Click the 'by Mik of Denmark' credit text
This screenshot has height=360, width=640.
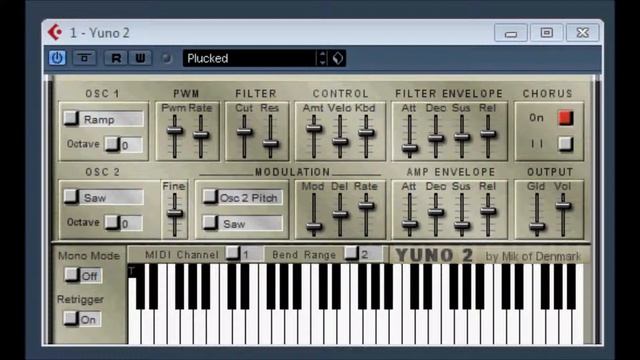pyautogui.click(x=533, y=256)
